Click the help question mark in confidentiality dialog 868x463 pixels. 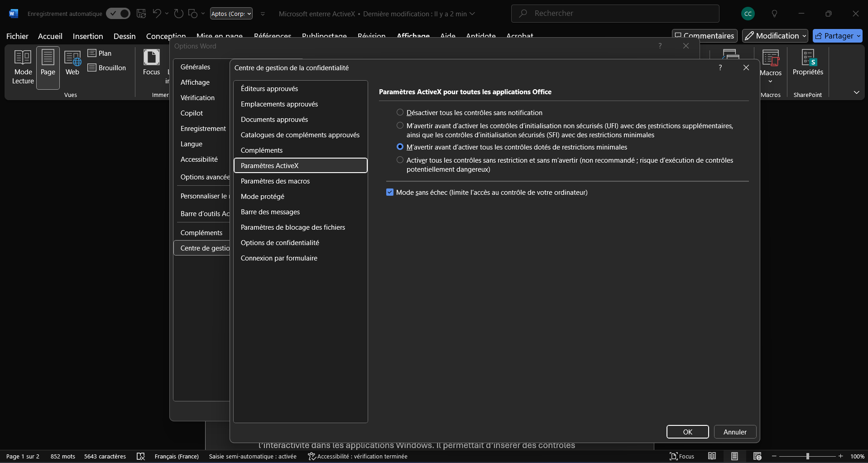pyautogui.click(x=720, y=68)
